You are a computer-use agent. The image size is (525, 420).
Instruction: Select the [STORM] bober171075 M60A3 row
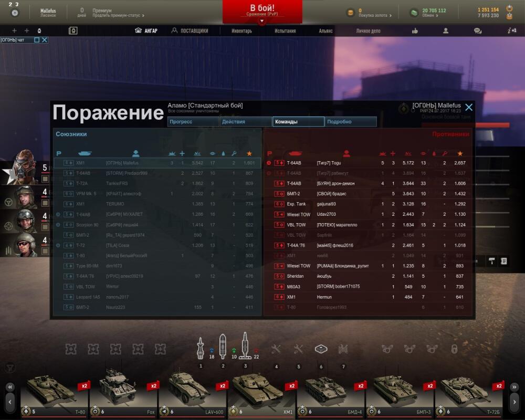[x=369, y=286]
